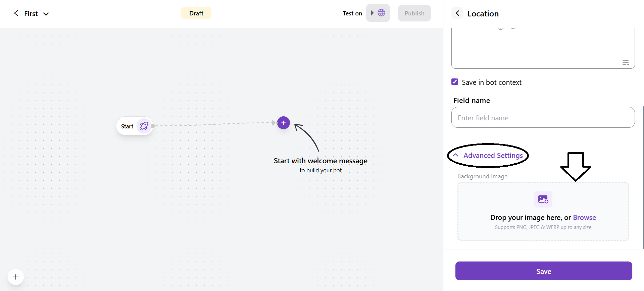The width and height of the screenshot is (644, 291).
Task: Click the Draft status badge
Action: pyautogui.click(x=196, y=13)
